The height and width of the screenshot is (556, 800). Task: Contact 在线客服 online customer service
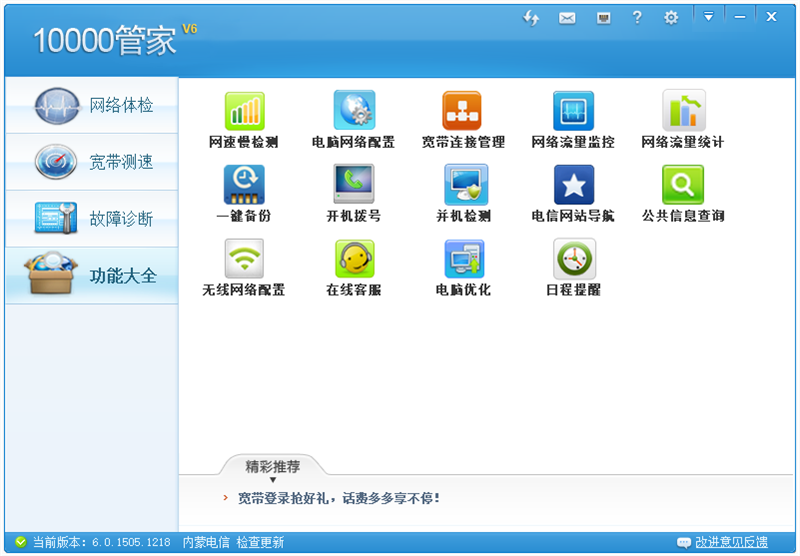354,268
